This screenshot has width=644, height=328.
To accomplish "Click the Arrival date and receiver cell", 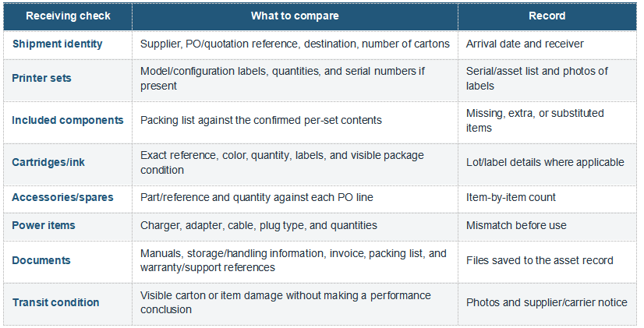I will (525, 44).
